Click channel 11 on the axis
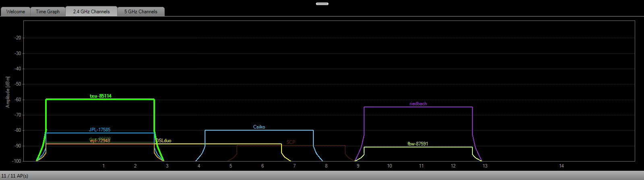 click(421, 166)
